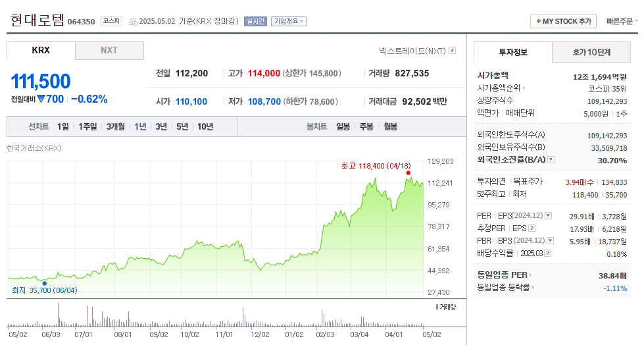Open the 동일업종 등락률 link
The height and width of the screenshot is (345, 644).
(503, 288)
